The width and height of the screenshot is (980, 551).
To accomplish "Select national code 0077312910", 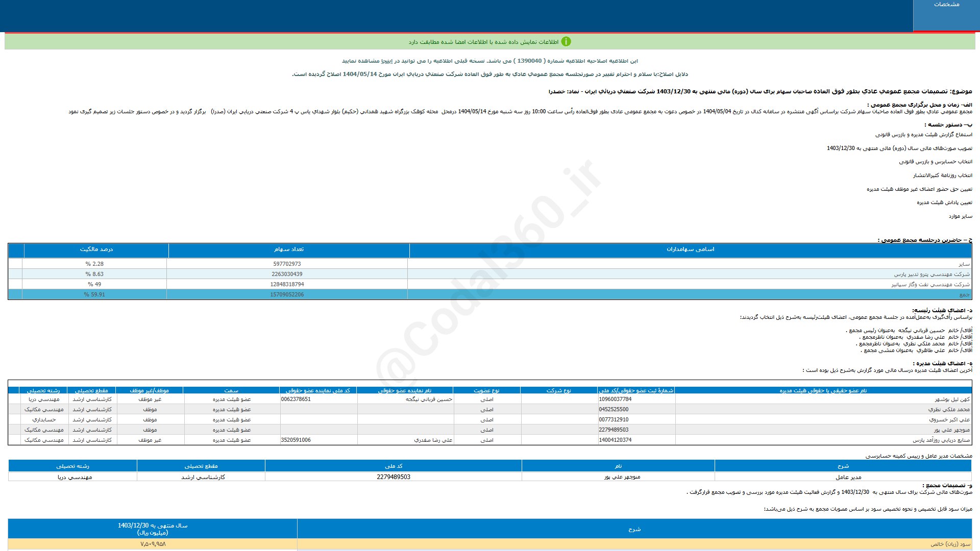I will (614, 420).
